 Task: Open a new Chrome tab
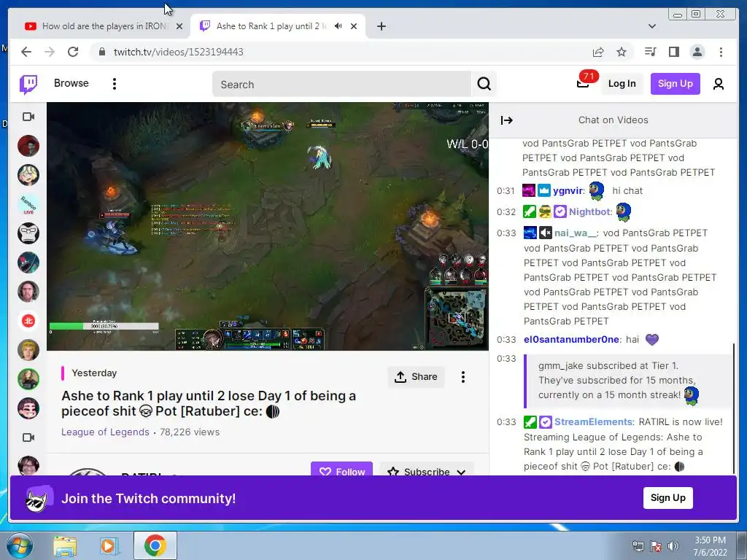point(381,26)
